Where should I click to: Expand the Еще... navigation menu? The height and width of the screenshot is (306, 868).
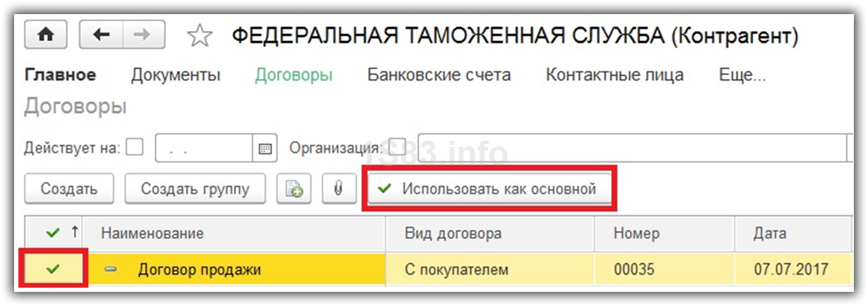coord(742,75)
